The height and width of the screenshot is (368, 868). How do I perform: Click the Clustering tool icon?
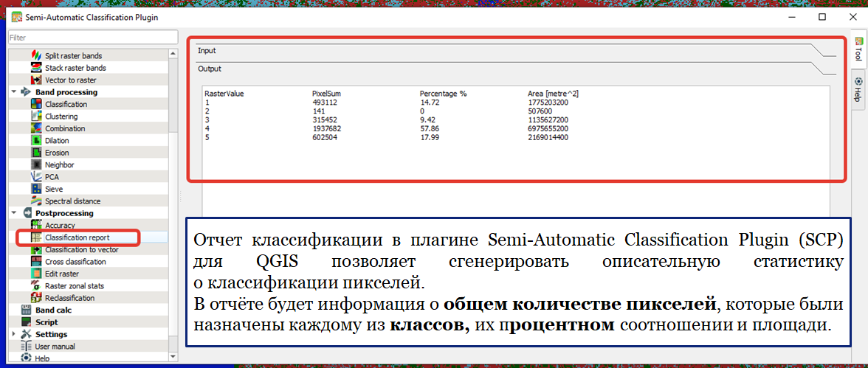(36, 117)
